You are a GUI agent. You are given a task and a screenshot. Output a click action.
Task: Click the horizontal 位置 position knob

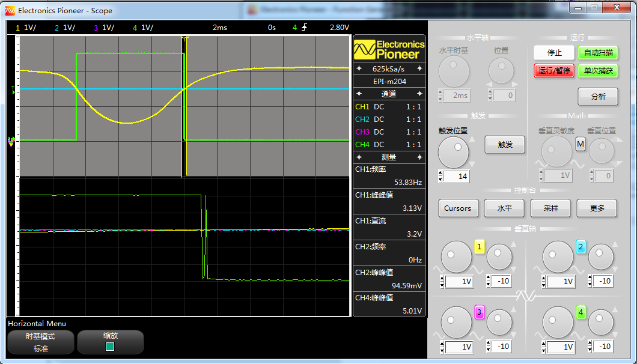501,71
